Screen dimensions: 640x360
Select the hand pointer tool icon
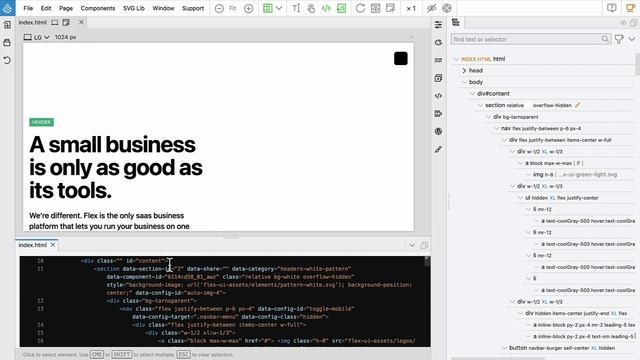[311, 8]
